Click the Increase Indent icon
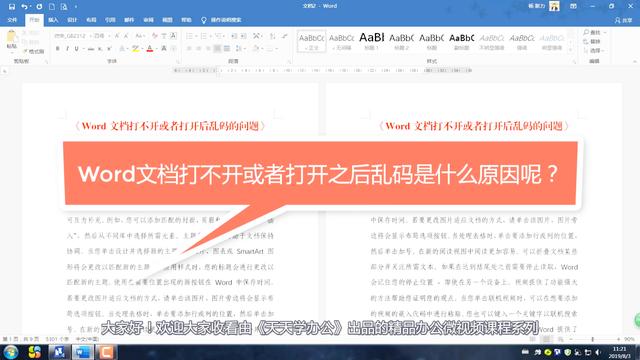Image resolution: width=640 pixels, height=360 pixels. (244, 36)
